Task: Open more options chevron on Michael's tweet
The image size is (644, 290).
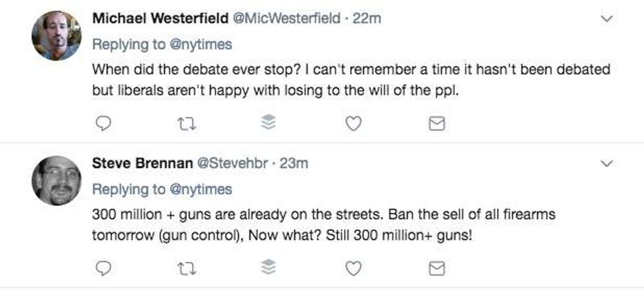Action: [x=607, y=19]
